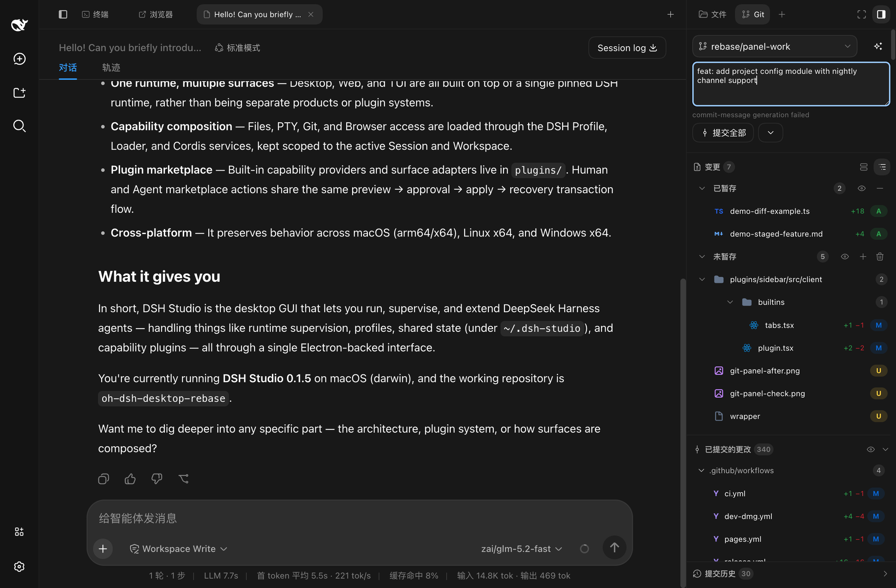
Task: Open plugin.tsx modified file
Action: [791, 348]
